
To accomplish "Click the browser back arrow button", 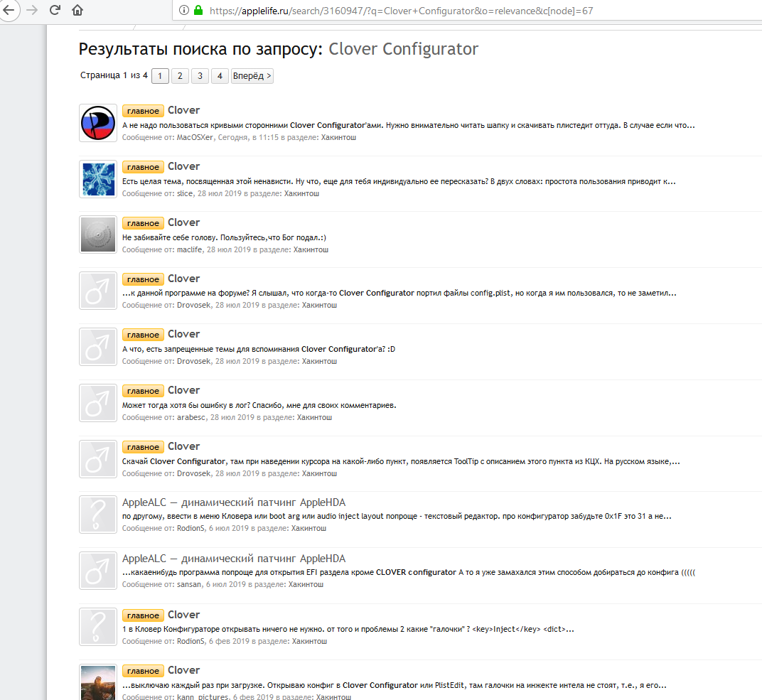I will [8, 11].
